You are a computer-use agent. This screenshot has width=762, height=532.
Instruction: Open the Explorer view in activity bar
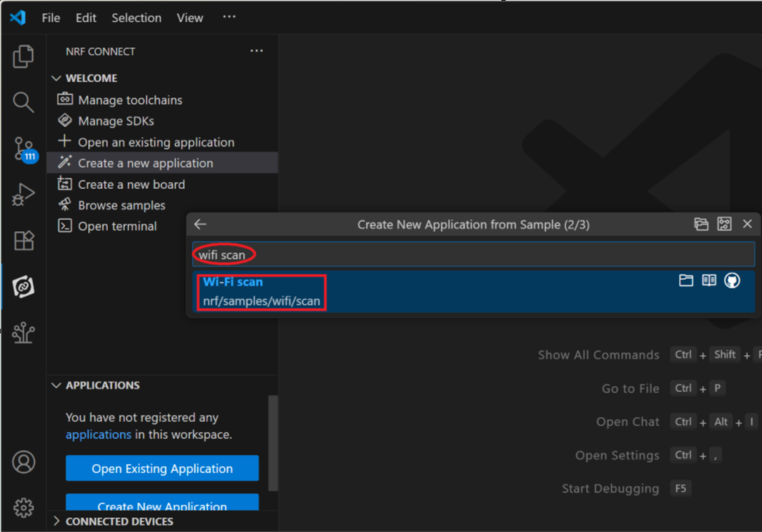click(23, 56)
